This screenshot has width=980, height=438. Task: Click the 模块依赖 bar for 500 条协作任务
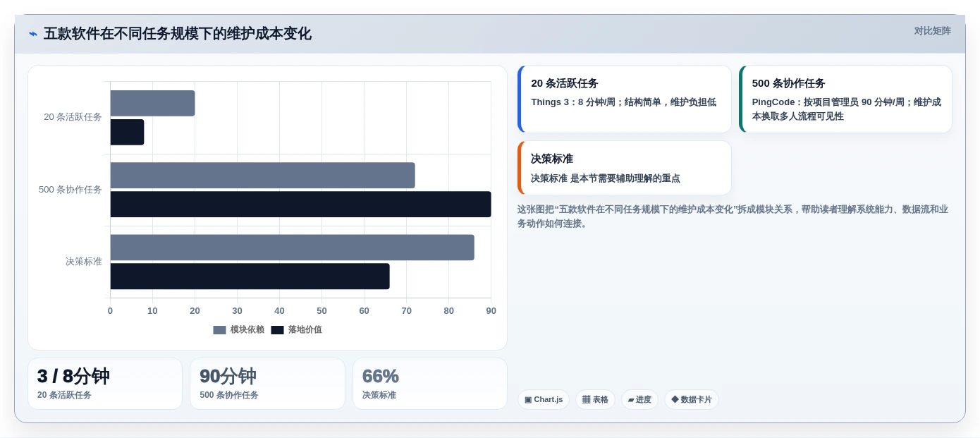(x=262, y=176)
